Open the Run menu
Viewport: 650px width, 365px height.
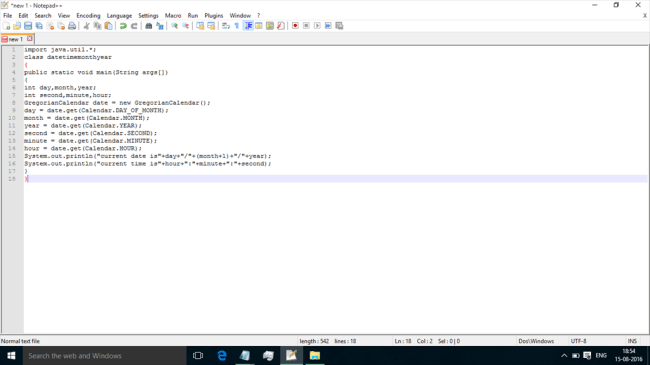tap(193, 15)
